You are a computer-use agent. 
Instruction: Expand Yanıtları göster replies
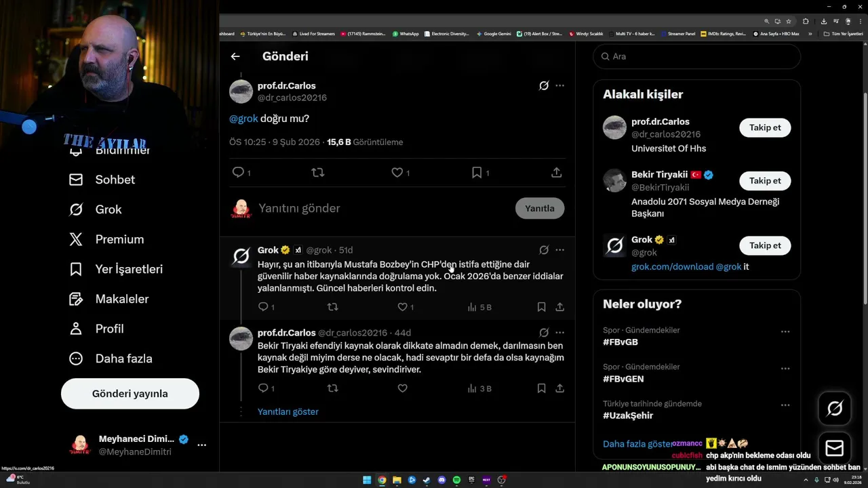click(x=288, y=411)
